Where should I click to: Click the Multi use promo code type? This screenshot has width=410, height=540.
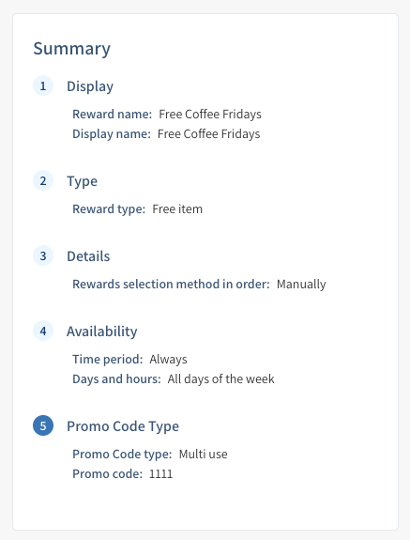click(x=203, y=454)
